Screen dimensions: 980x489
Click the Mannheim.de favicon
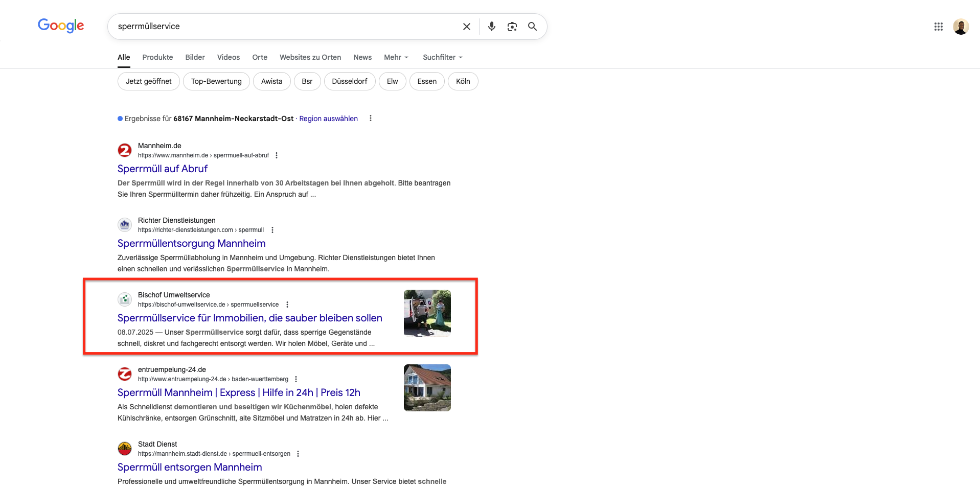pyautogui.click(x=125, y=150)
